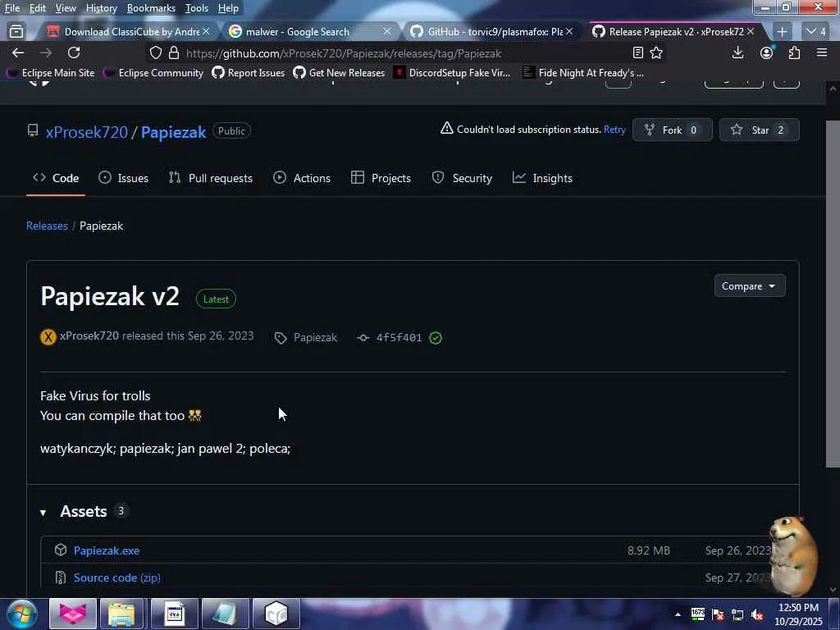This screenshot has width=840, height=630.
Task: Click the green verified check badge
Action: click(x=436, y=337)
